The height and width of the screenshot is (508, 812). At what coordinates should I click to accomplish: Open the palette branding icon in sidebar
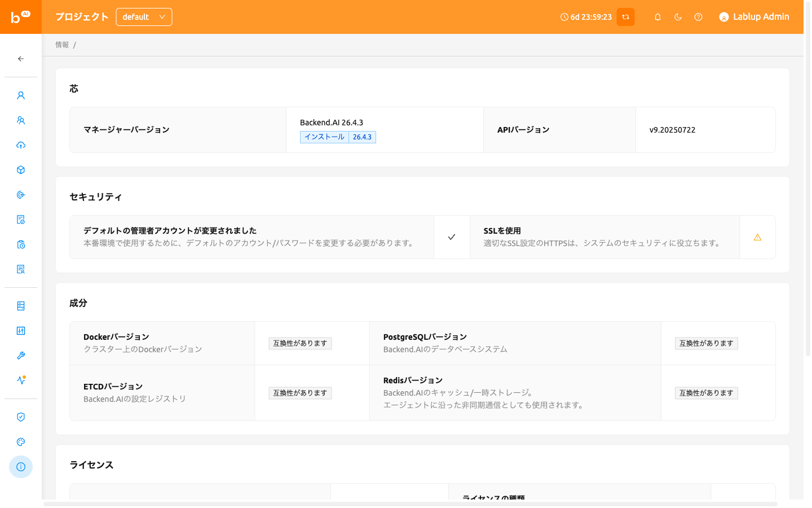[21, 442]
